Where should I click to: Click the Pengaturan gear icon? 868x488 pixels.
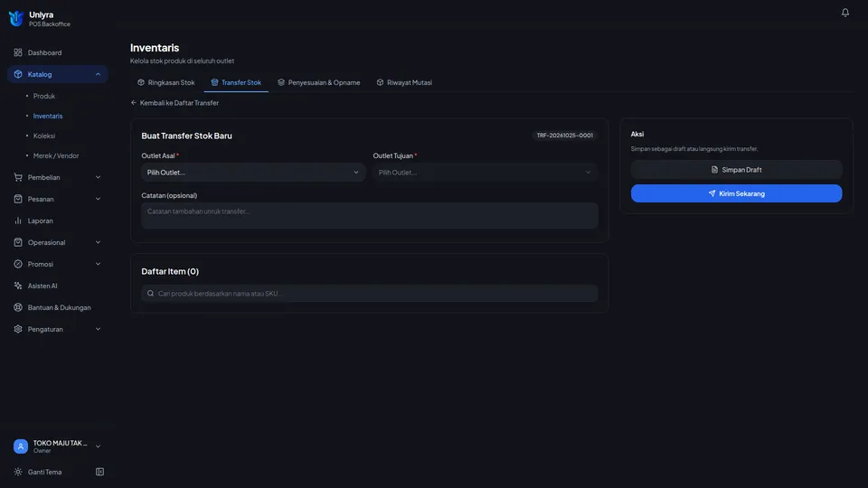(x=18, y=329)
